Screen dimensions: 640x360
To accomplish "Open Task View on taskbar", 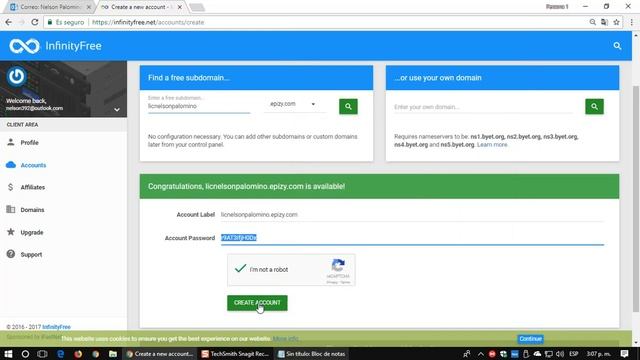I will coord(42,354).
